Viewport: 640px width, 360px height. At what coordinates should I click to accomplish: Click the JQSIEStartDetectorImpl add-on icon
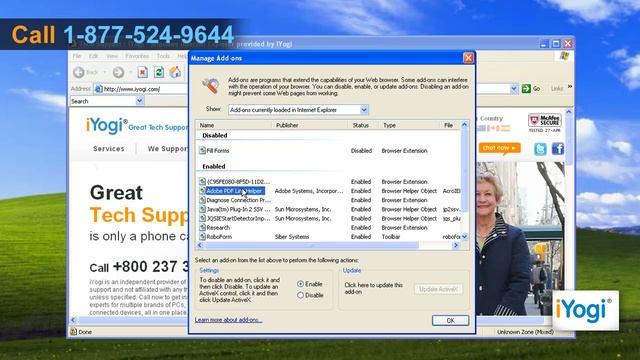pos(202,218)
